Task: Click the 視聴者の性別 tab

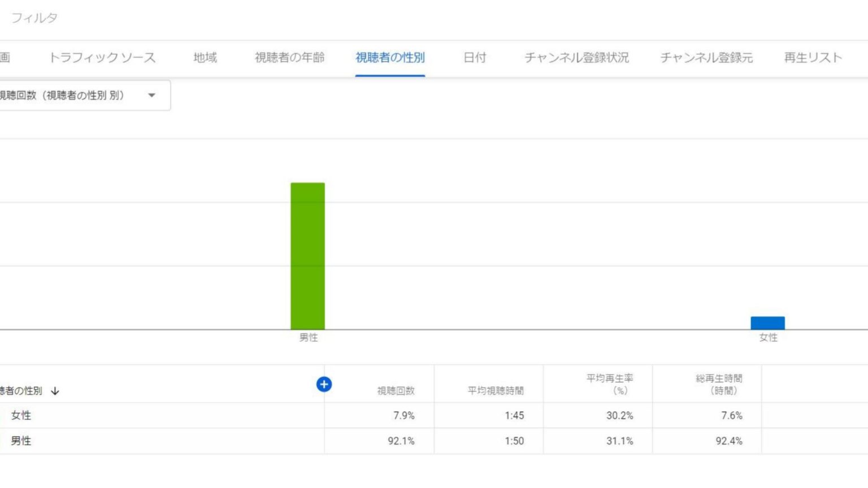Action: point(390,58)
